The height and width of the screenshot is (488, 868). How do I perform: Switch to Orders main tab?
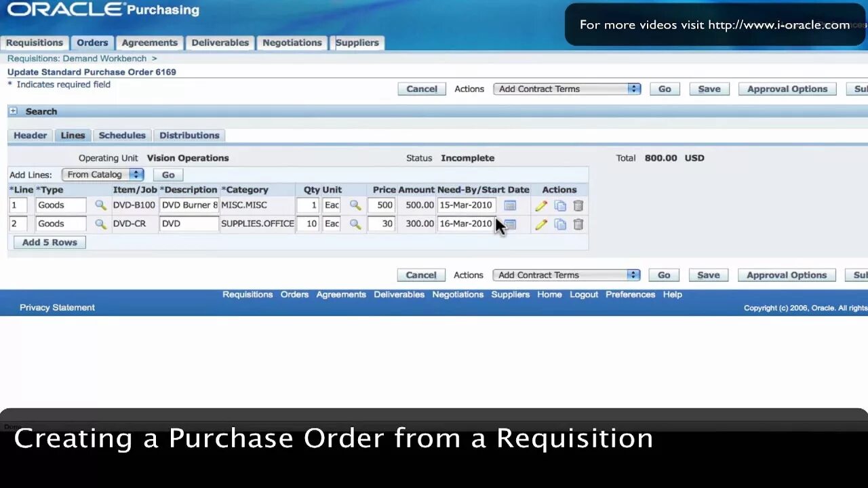click(x=92, y=43)
